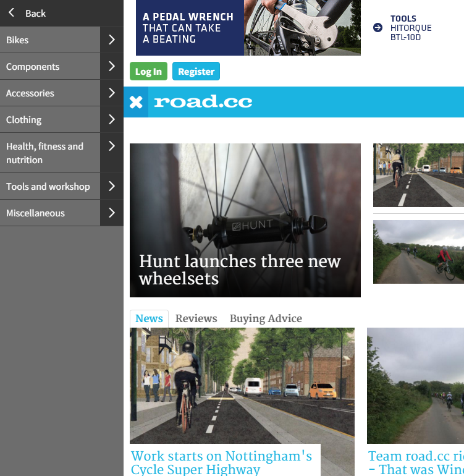The height and width of the screenshot is (476, 464).
Task: Click the circled arrow icon beside Tools HiTorque
Action: point(378,28)
